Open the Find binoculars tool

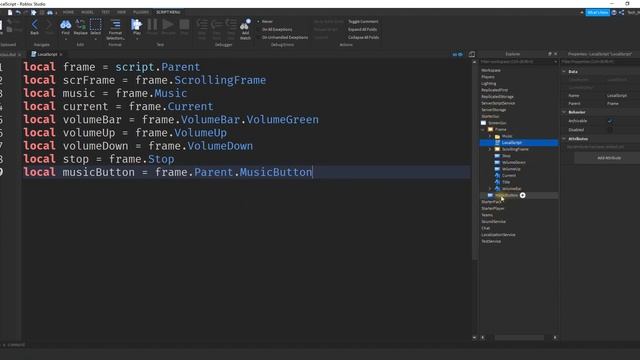pyautogui.click(x=65, y=25)
